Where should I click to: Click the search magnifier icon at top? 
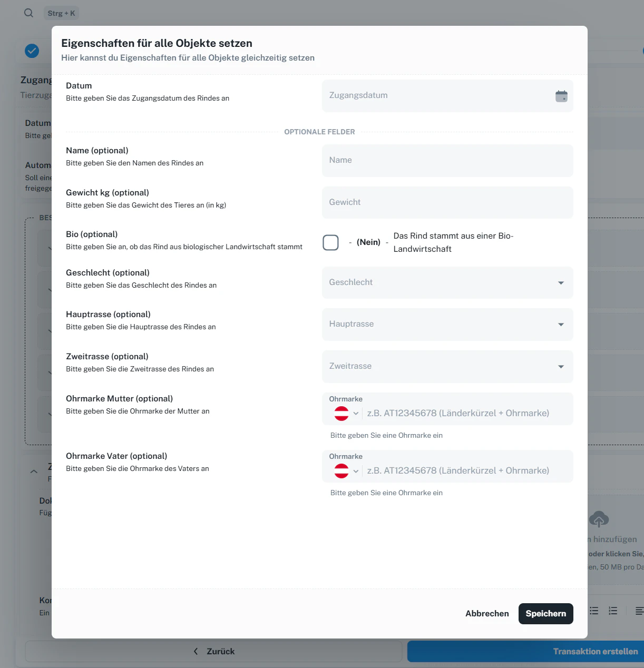tap(29, 13)
